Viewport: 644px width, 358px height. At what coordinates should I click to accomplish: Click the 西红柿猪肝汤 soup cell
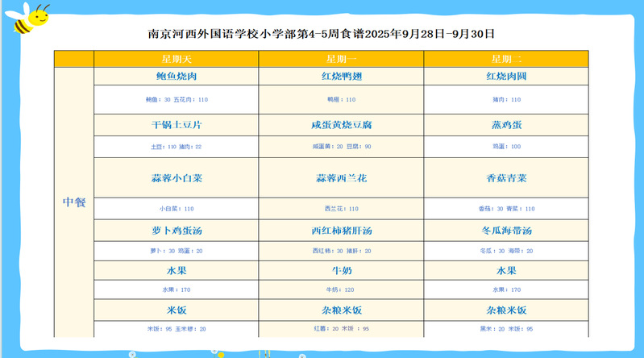coord(341,231)
